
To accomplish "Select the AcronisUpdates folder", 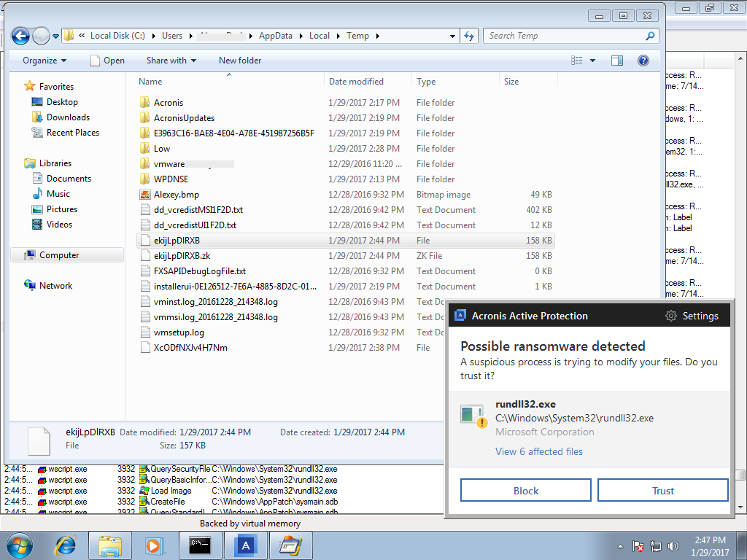I will click(184, 118).
